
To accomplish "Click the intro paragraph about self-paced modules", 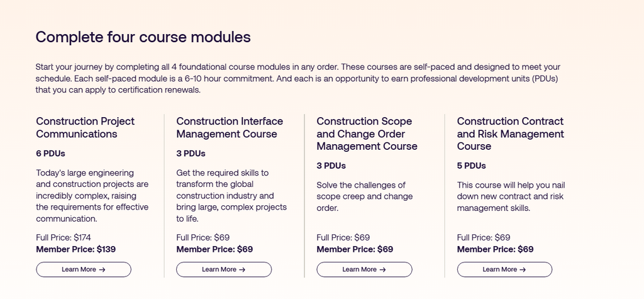I will coord(298,78).
